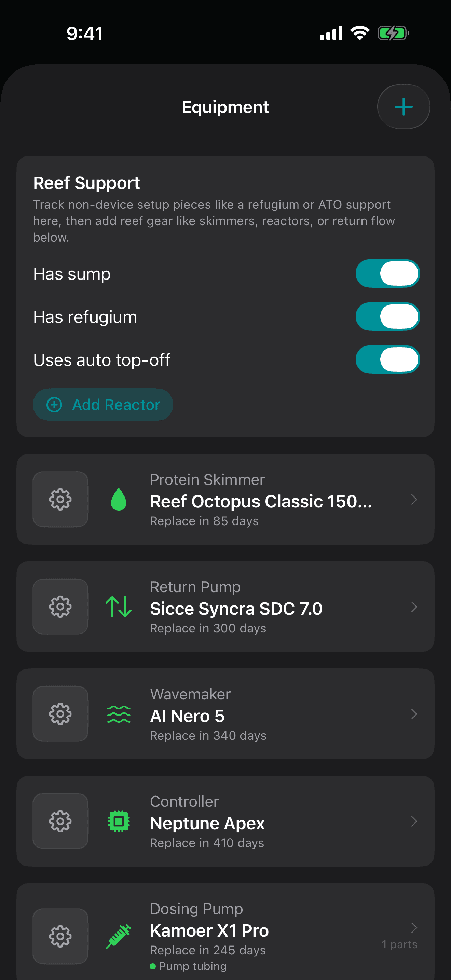Expand the AI Nero 5 chevron

414,714
